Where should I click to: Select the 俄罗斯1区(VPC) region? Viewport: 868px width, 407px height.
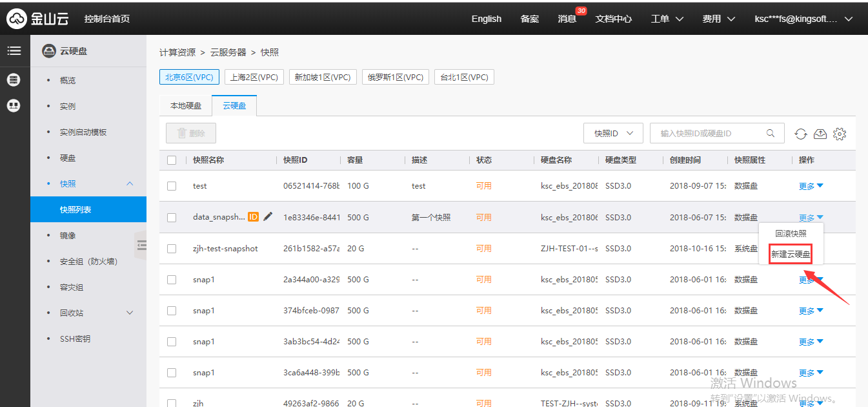[396, 77]
